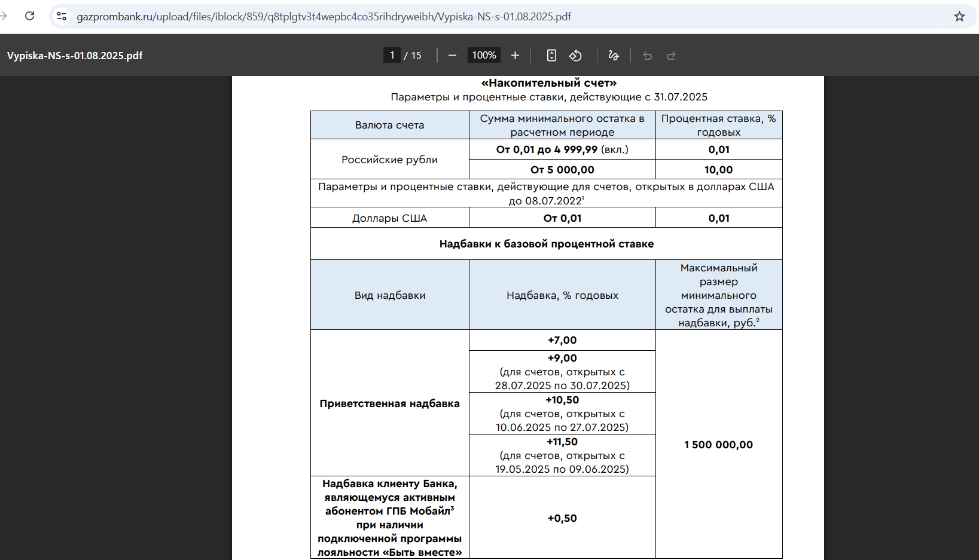Screen dimensions: 979x560
Task: Click the '+10,50' bonus value
Action: coord(562,400)
